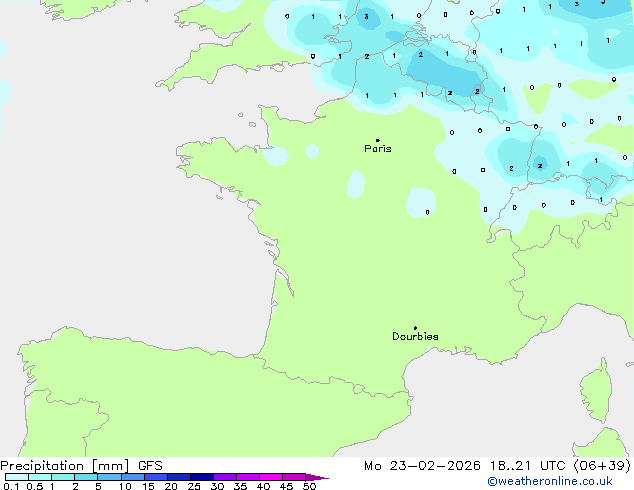Click the legend value label '45'
The height and width of the screenshot is (490, 634).
pyautogui.click(x=286, y=486)
